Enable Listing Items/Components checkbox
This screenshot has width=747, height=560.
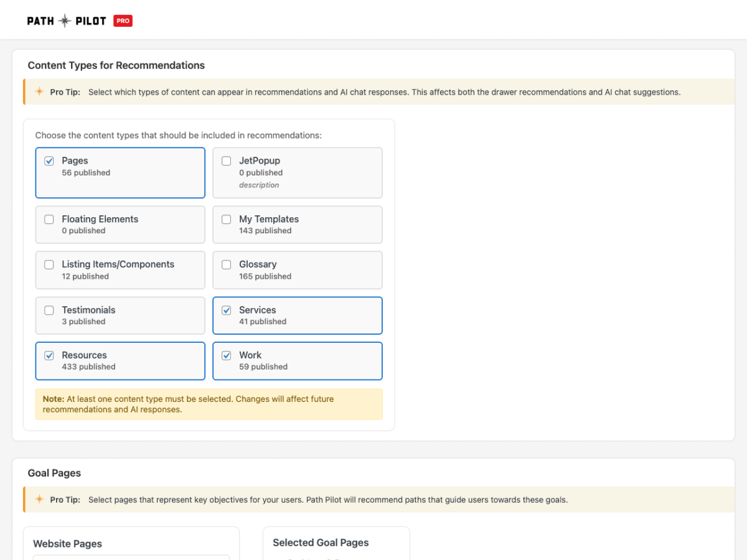[x=49, y=264]
